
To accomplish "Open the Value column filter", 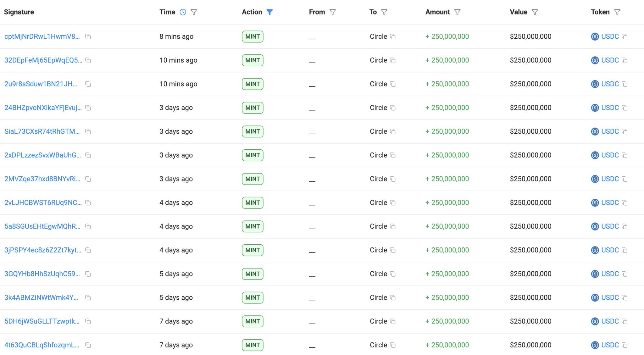I will coord(535,12).
